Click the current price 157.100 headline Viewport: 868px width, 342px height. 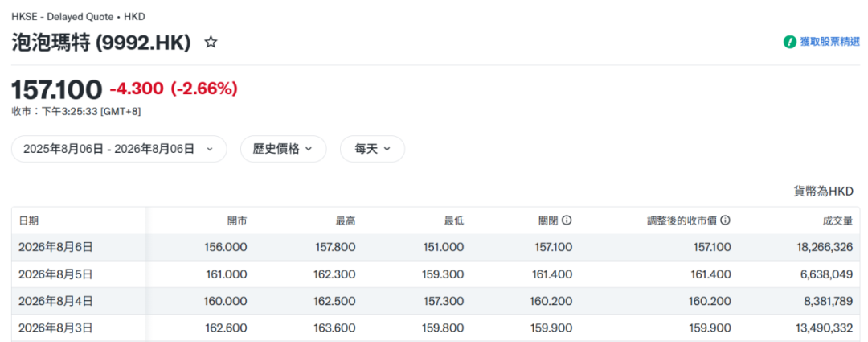pos(57,89)
